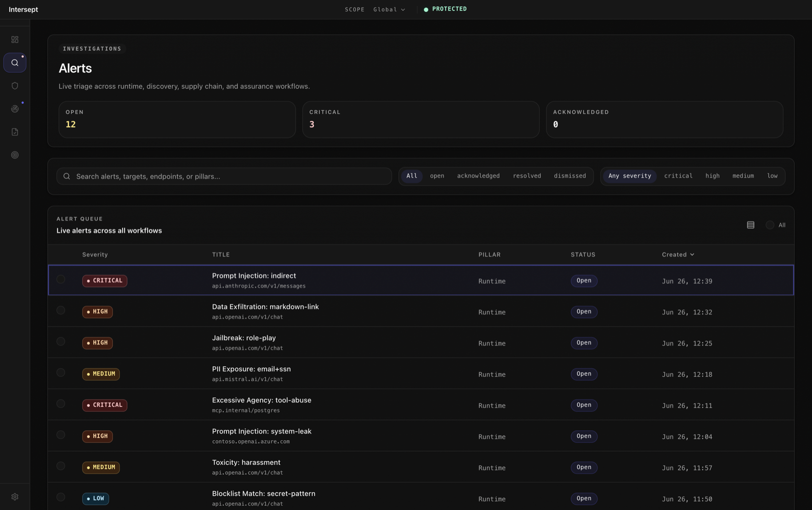Image resolution: width=812 pixels, height=510 pixels.
Task: Click LOW badge on Blocklist Match row
Action: tap(96, 499)
